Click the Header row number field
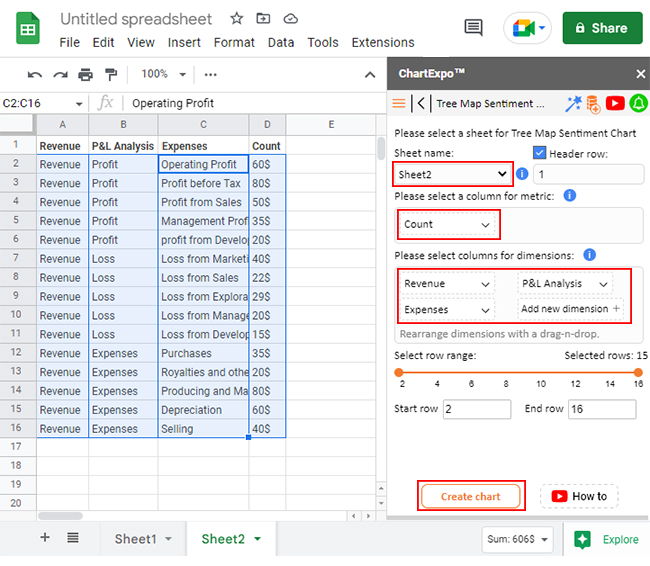 click(589, 174)
